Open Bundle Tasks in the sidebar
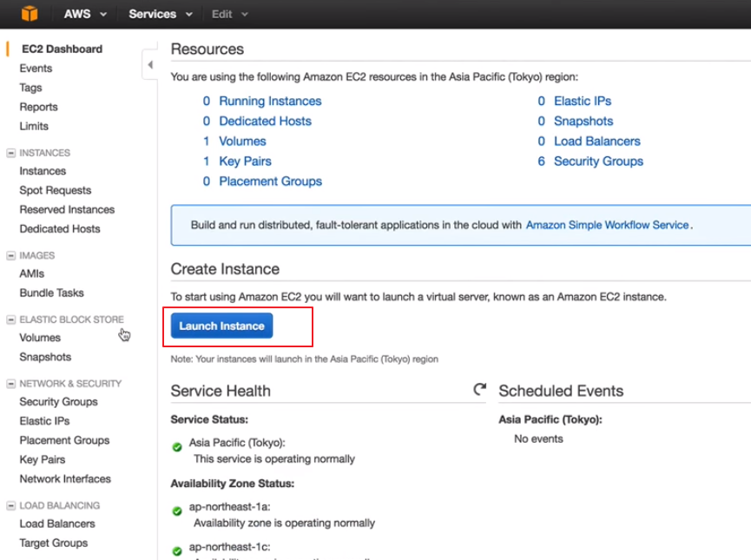751x560 pixels. [x=52, y=293]
